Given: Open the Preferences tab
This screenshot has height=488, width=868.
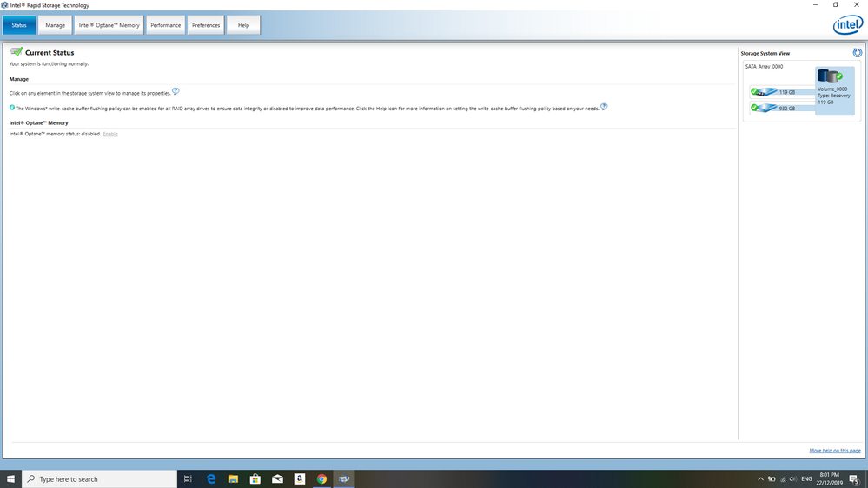Looking at the screenshot, I should pyautogui.click(x=206, y=25).
